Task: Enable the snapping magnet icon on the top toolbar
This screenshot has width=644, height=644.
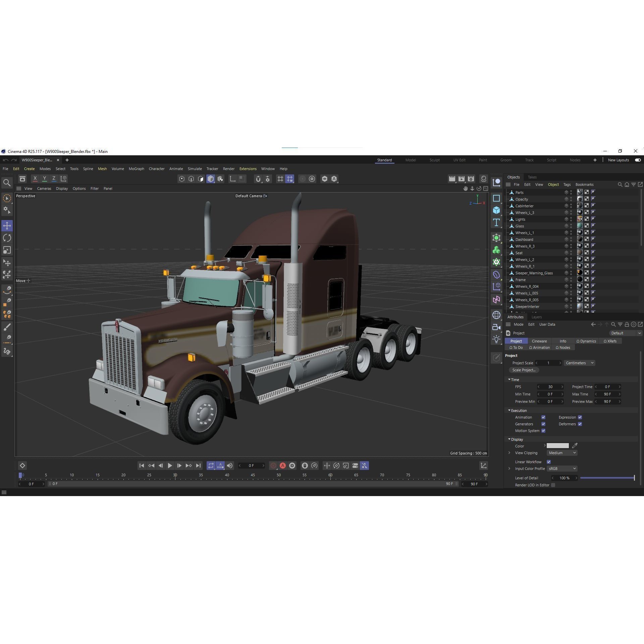Action: [x=258, y=179]
